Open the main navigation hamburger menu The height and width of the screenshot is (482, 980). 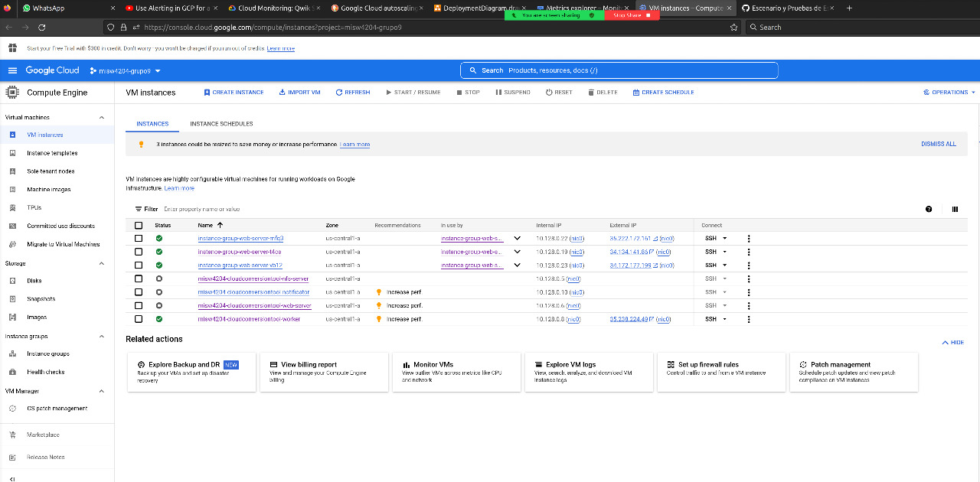pyautogui.click(x=12, y=70)
